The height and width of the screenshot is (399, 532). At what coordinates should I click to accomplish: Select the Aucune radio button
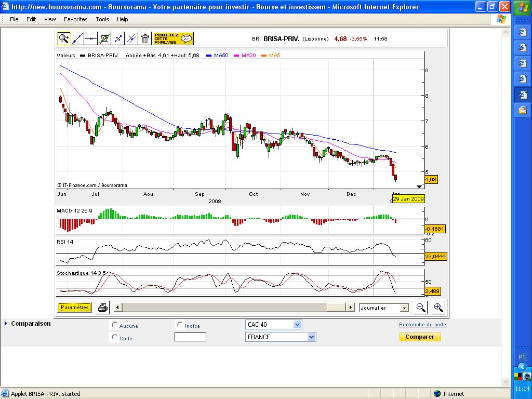114,325
